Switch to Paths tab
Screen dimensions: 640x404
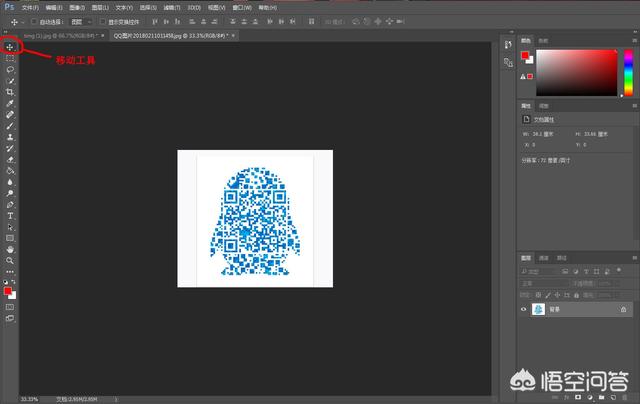pos(562,258)
